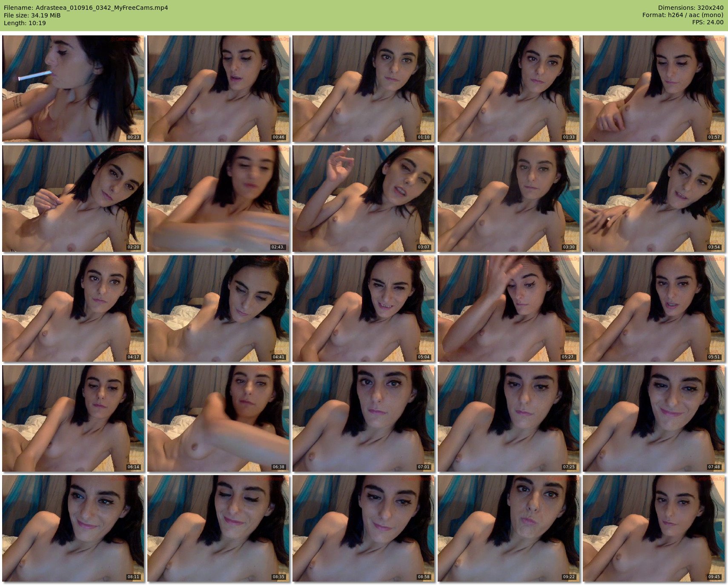Open the thumbnail timestamped 05:04
The width and height of the screenshot is (728, 585).
pyautogui.click(x=363, y=308)
